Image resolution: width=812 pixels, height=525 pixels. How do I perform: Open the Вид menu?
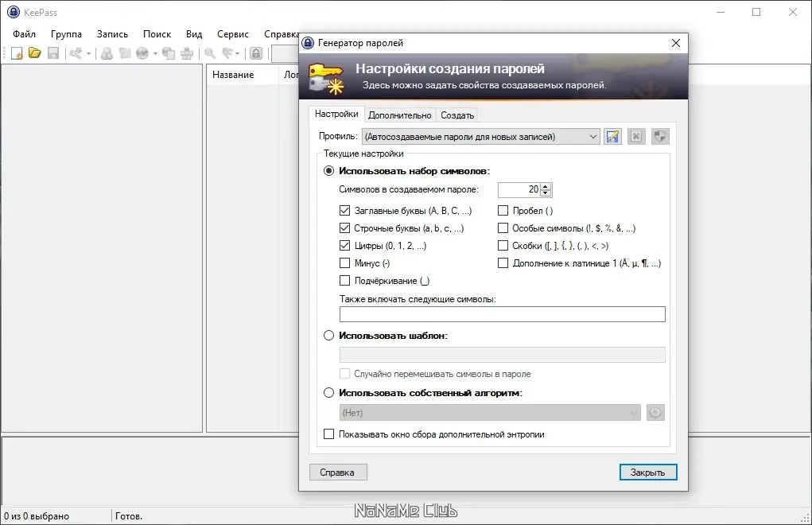click(x=194, y=34)
